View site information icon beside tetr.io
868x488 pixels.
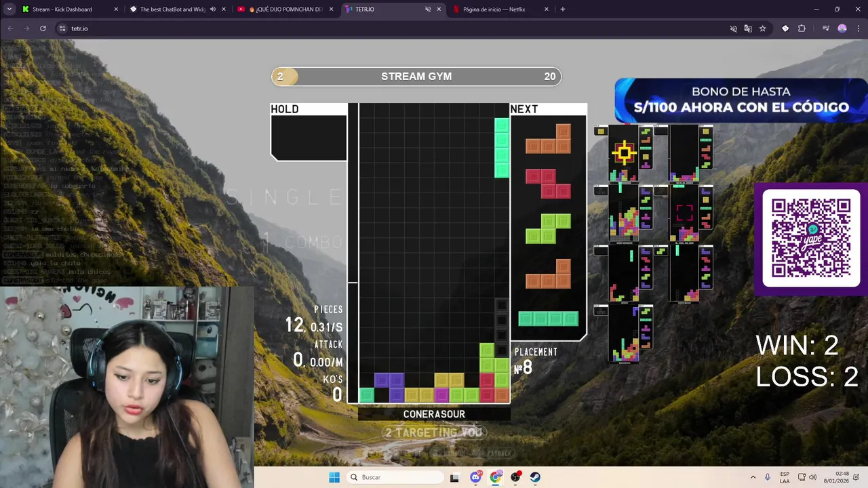point(62,28)
